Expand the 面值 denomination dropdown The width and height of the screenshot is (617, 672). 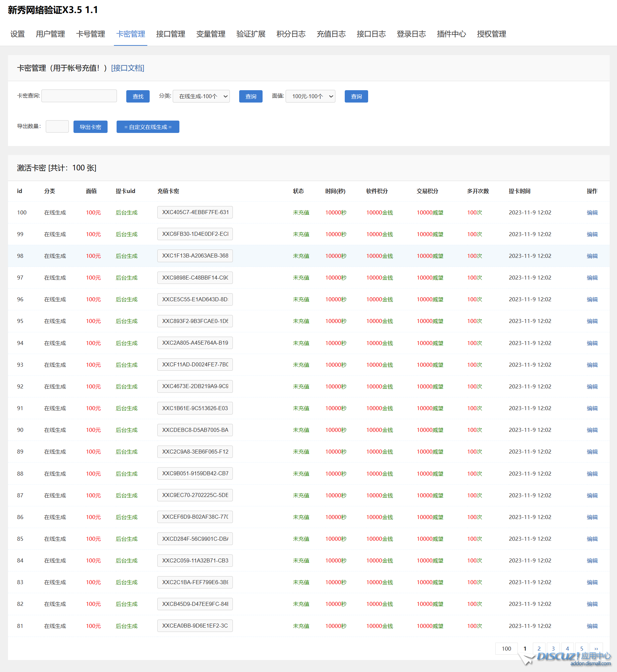coord(310,97)
